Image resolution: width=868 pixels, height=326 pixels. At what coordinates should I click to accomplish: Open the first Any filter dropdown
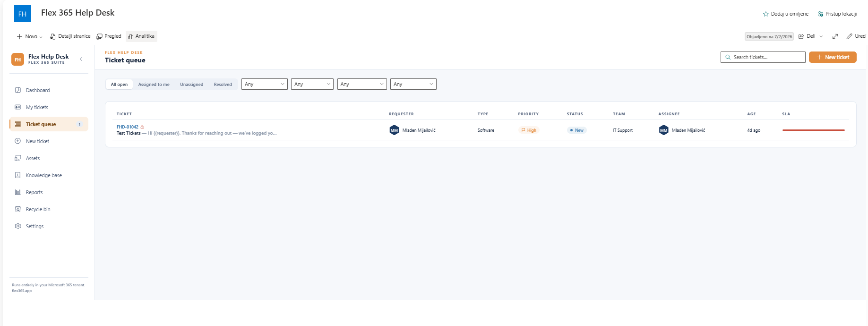click(x=265, y=84)
